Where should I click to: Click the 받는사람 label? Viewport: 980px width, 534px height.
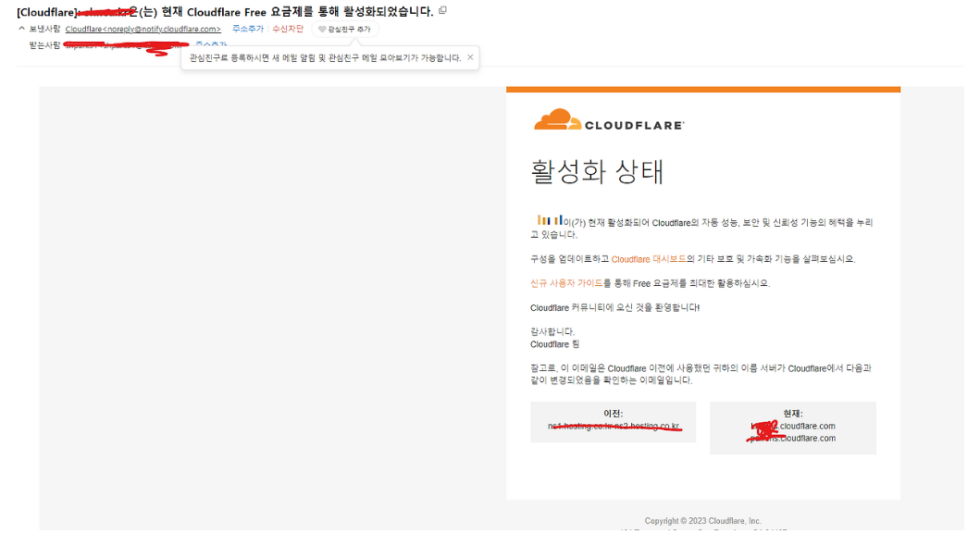(x=45, y=45)
